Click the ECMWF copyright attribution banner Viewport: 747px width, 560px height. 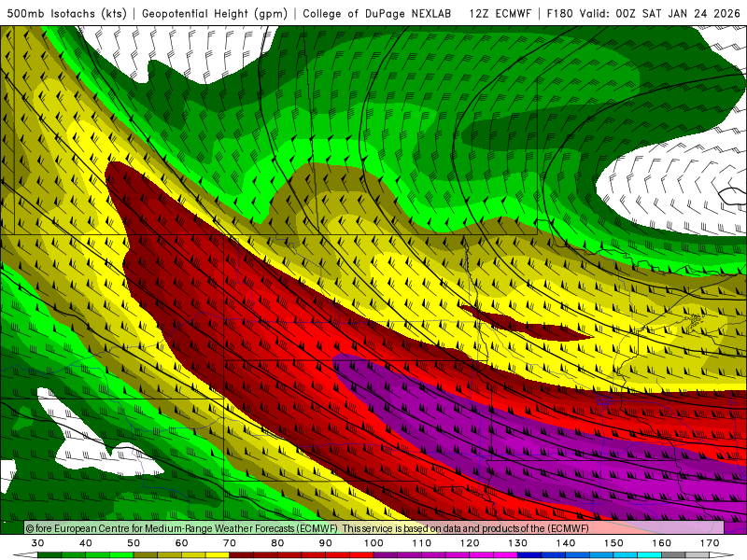374,528
